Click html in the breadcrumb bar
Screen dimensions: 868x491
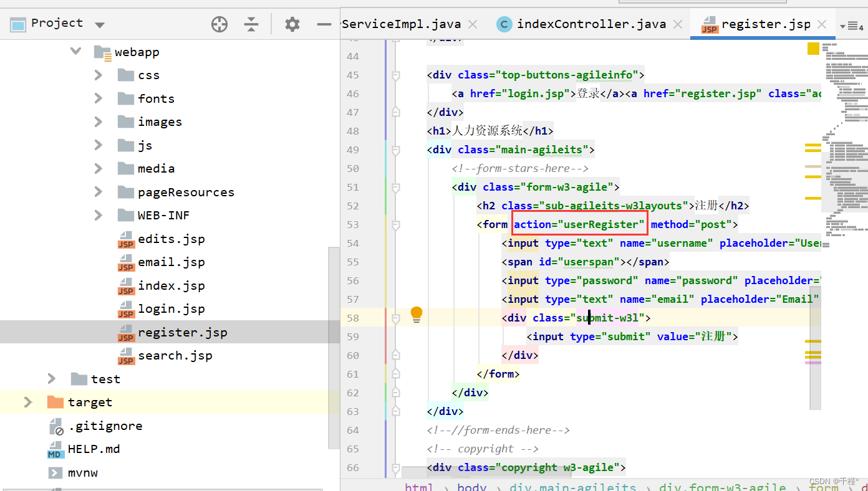click(419, 487)
